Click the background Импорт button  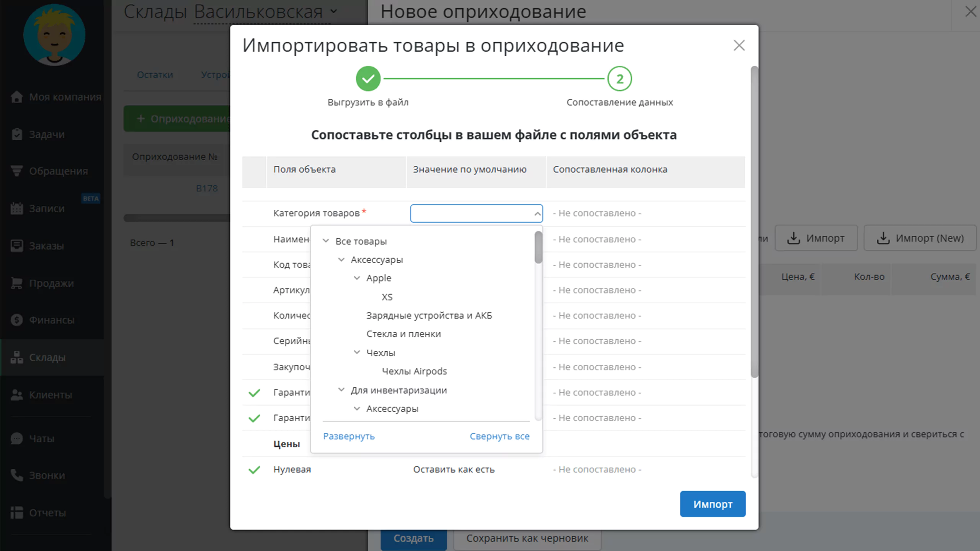(816, 238)
